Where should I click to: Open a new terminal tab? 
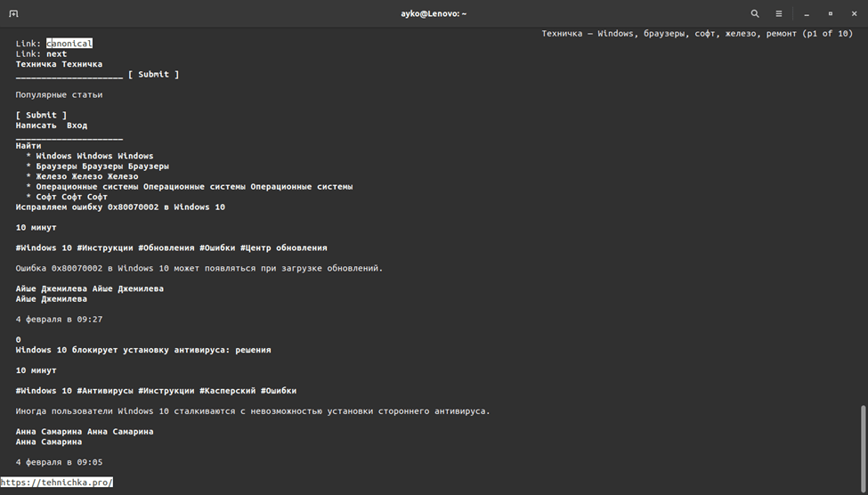[x=13, y=13]
